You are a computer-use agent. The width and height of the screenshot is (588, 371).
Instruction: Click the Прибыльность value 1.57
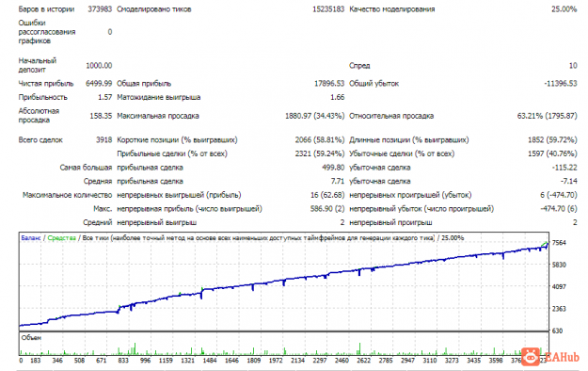105,97
